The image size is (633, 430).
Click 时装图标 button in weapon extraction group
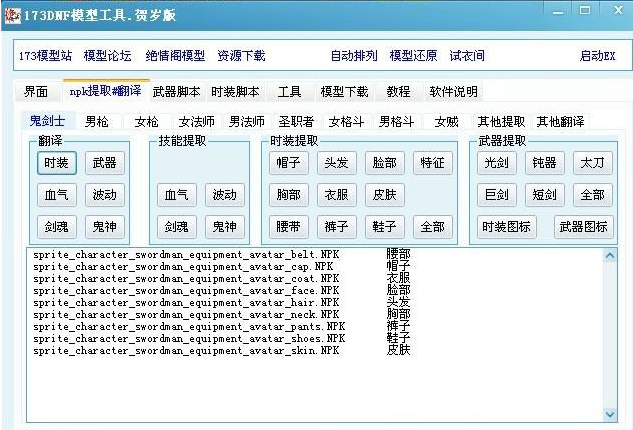(x=505, y=226)
